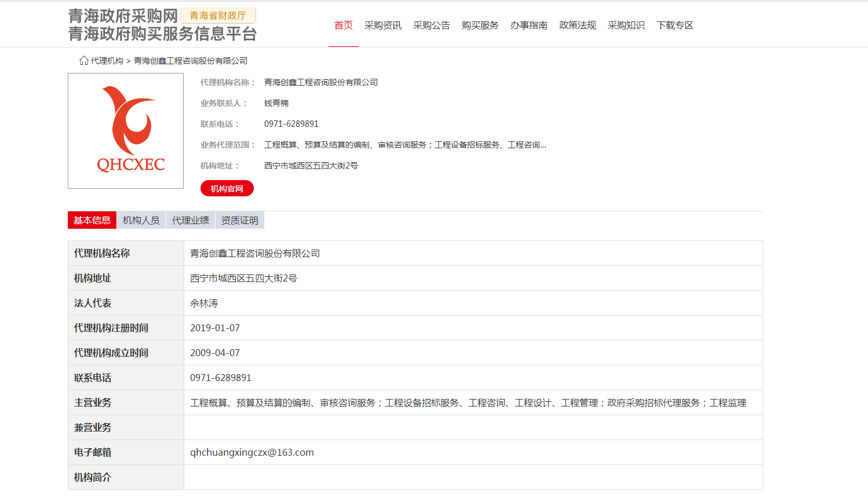The height and width of the screenshot is (498, 868).
Task: Click table row label 代理机构成立时间
Action: [111, 353]
